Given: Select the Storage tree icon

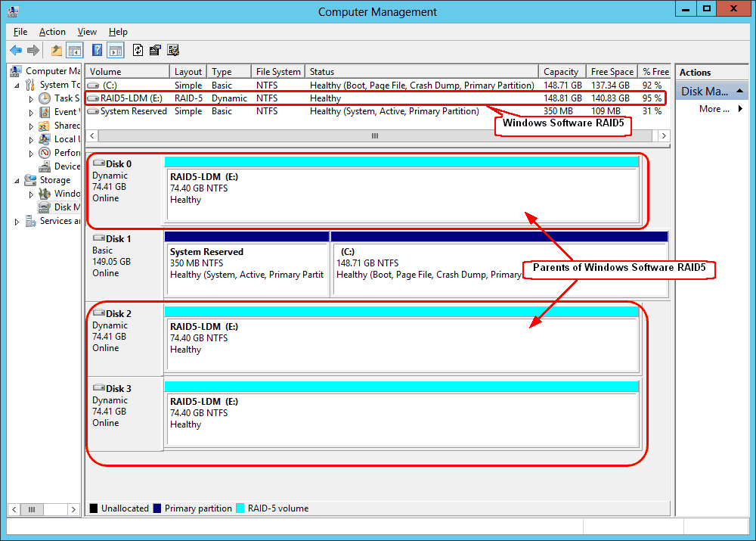Looking at the screenshot, I should (x=30, y=180).
